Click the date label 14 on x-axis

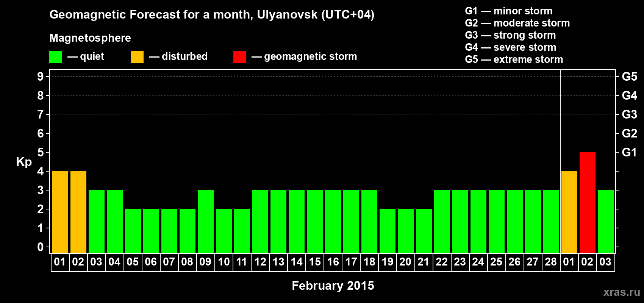coord(297,262)
